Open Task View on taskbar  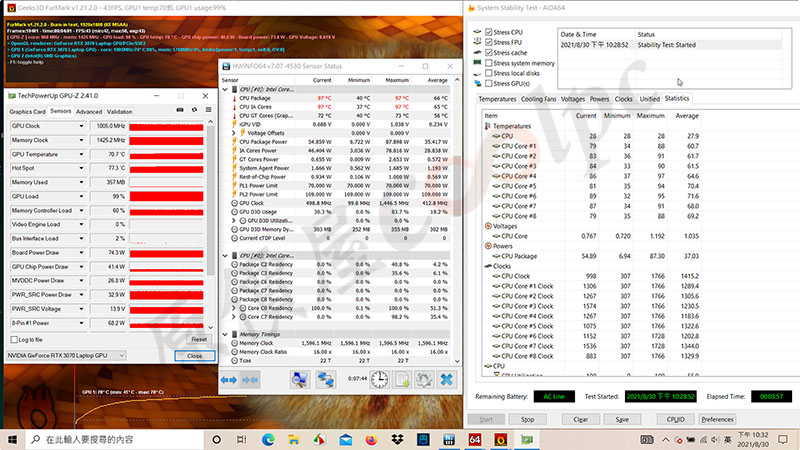[242, 439]
